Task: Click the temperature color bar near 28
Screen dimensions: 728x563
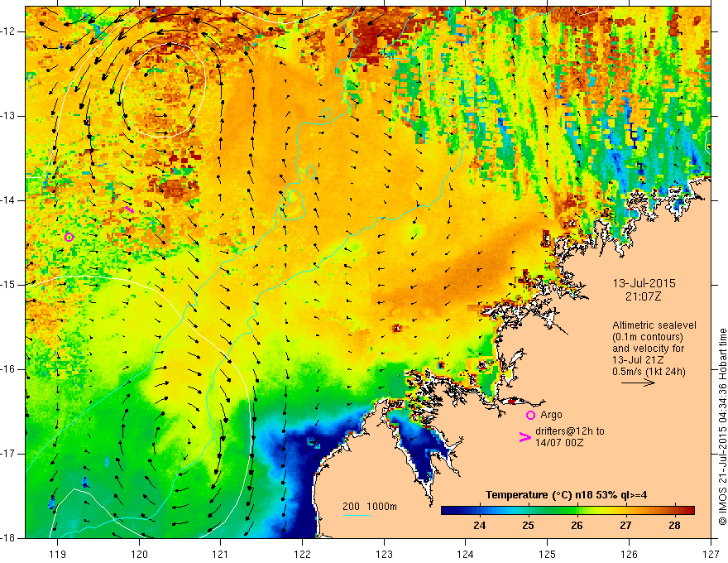Action: pyautogui.click(x=674, y=510)
